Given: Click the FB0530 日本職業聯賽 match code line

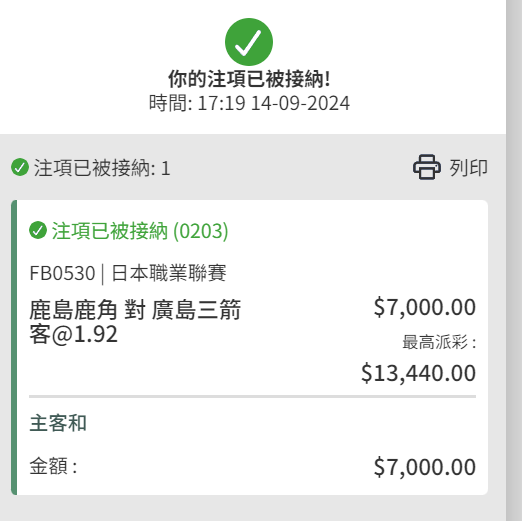Looking at the screenshot, I should point(128,273).
